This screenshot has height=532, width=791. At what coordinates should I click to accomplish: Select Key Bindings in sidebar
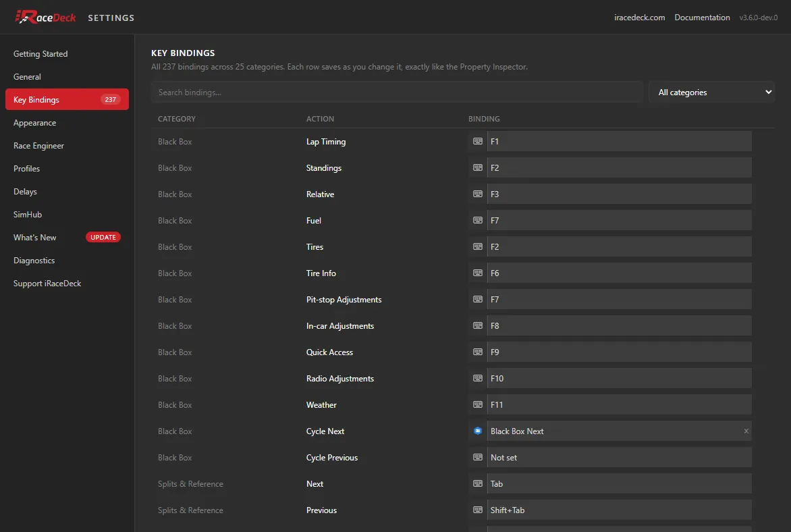(67, 99)
